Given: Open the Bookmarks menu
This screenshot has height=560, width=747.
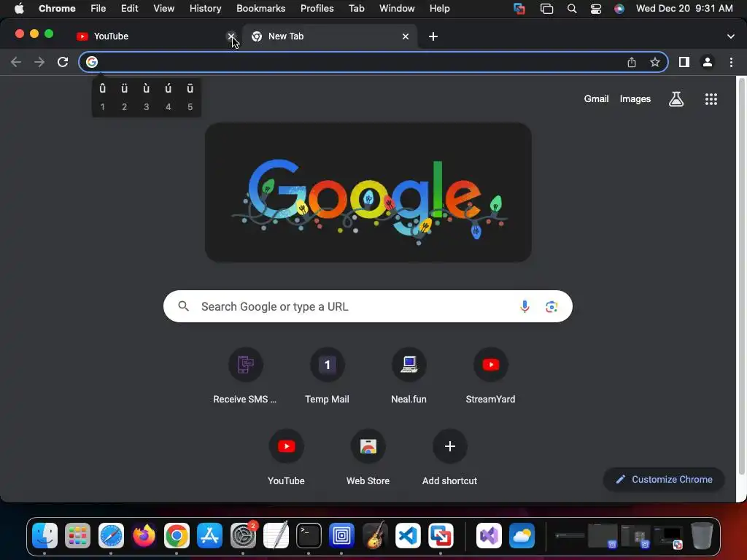Looking at the screenshot, I should click(260, 9).
